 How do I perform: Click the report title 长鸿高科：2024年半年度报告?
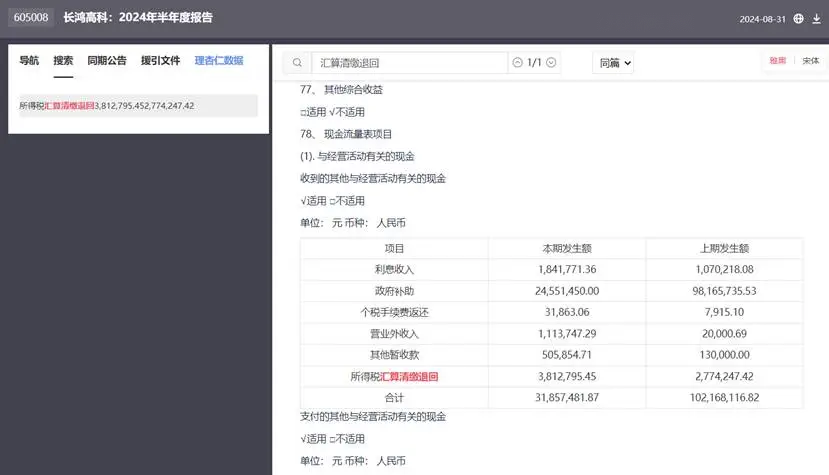point(138,17)
